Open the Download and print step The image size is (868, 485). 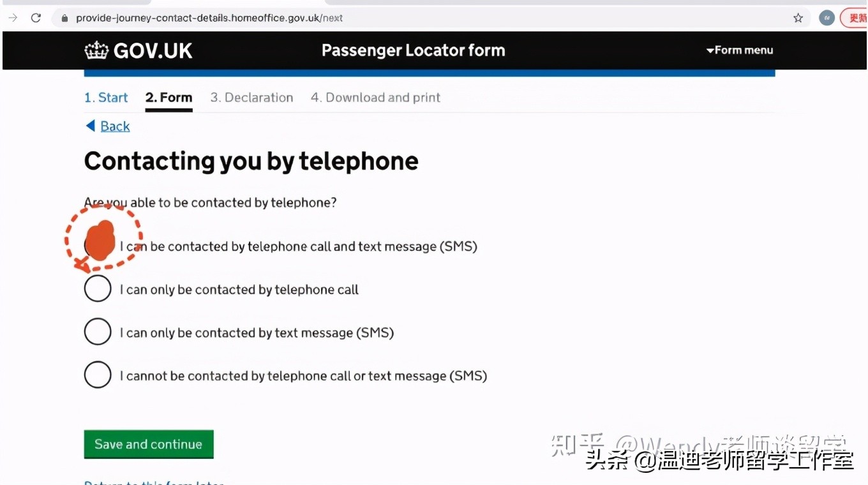click(375, 97)
